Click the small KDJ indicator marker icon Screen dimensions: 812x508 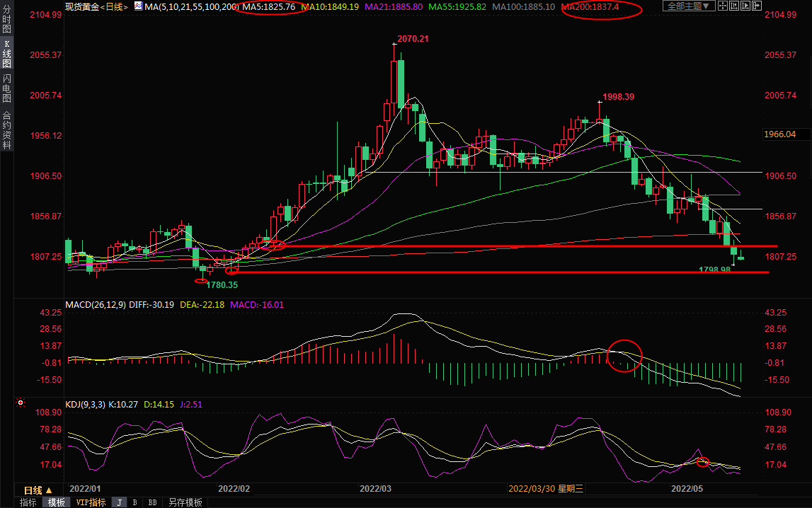(x=21, y=403)
